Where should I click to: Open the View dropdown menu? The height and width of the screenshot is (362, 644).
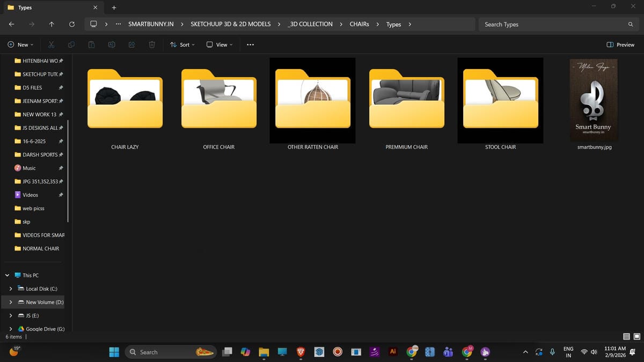(219, 45)
